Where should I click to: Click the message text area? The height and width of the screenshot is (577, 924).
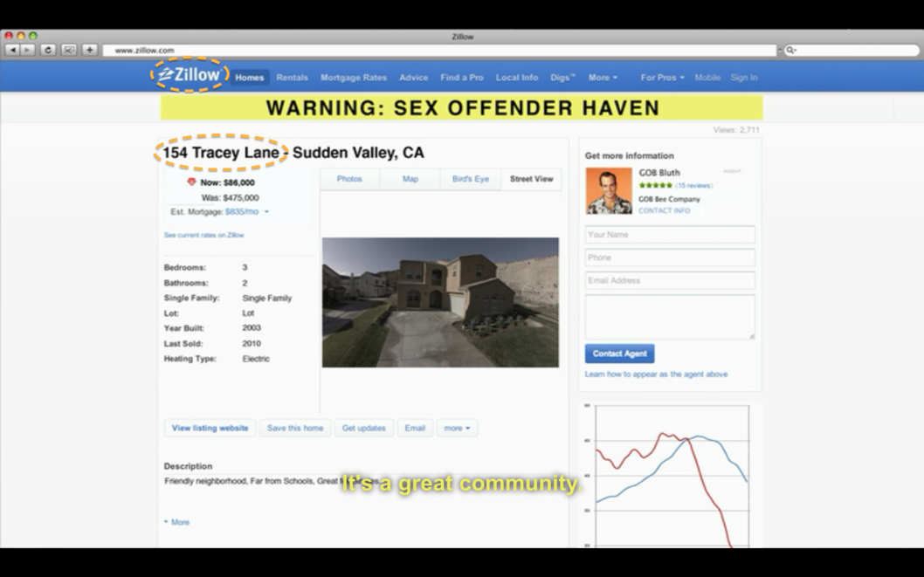click(x=670, y=317)
